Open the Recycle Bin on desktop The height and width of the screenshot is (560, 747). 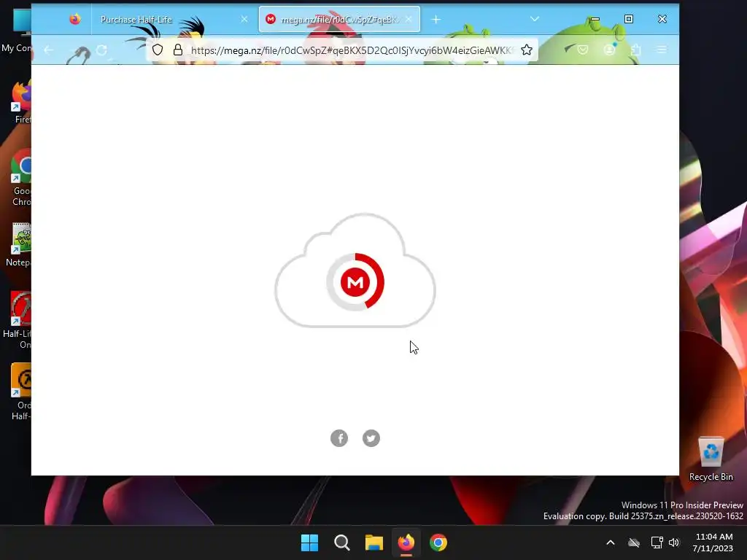click(x=711, y=459)
